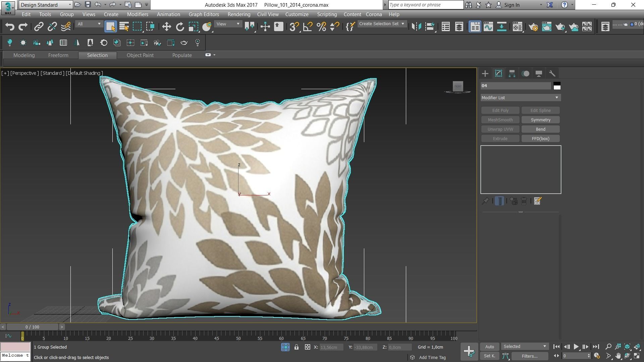Click the time slider 0 / 100
Image resolution: width=644 pixels, height=362 pixels.
click(32, 327)
